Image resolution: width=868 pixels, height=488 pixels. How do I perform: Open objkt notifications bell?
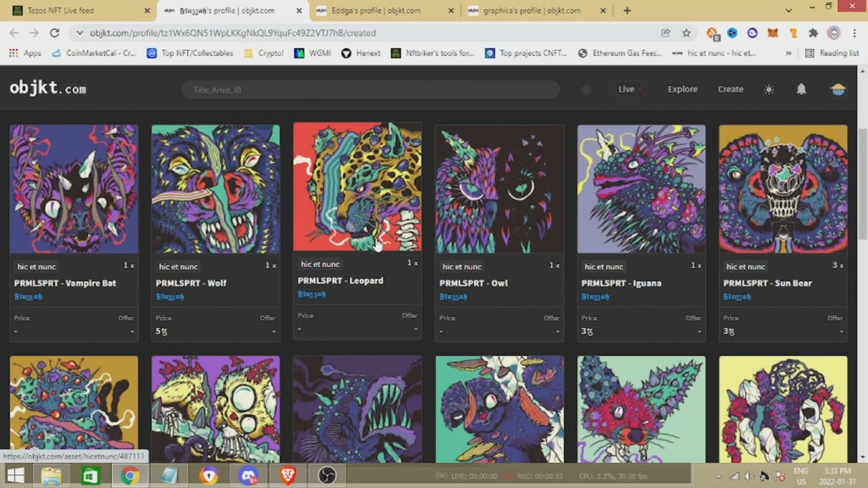point(801,89)
